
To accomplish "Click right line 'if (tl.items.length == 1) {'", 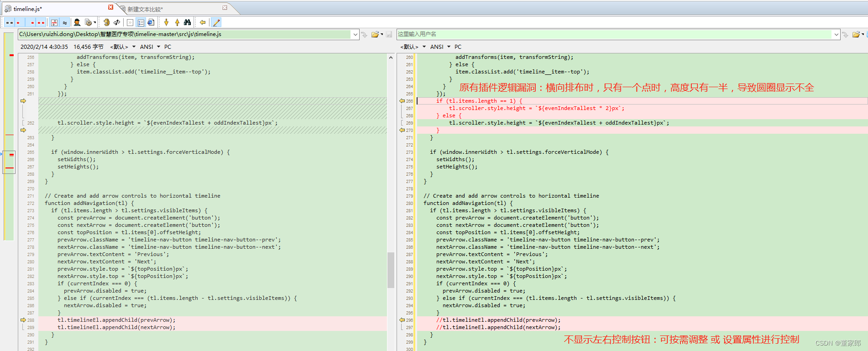I will click(x=479, y=101).
